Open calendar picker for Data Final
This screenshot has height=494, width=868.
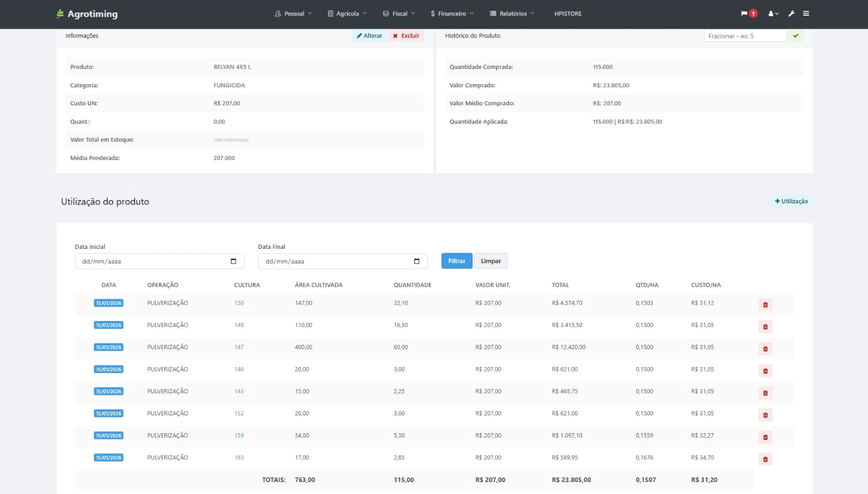pos(417,261)
